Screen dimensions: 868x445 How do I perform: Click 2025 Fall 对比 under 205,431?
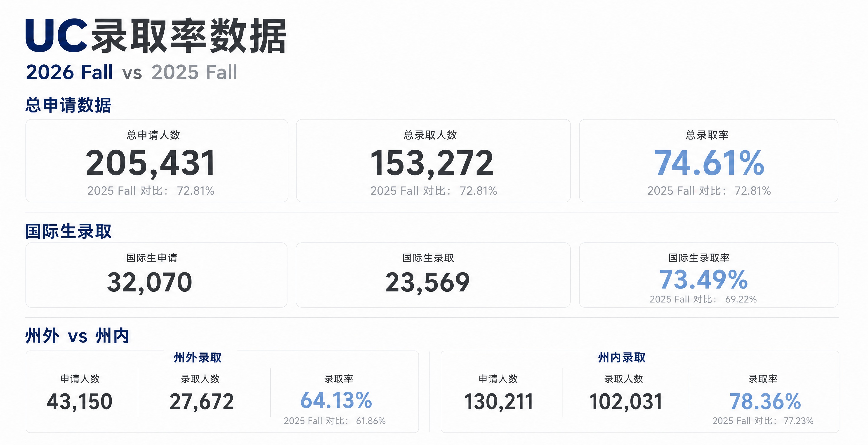pyautogui.click(x=151, y=191)
